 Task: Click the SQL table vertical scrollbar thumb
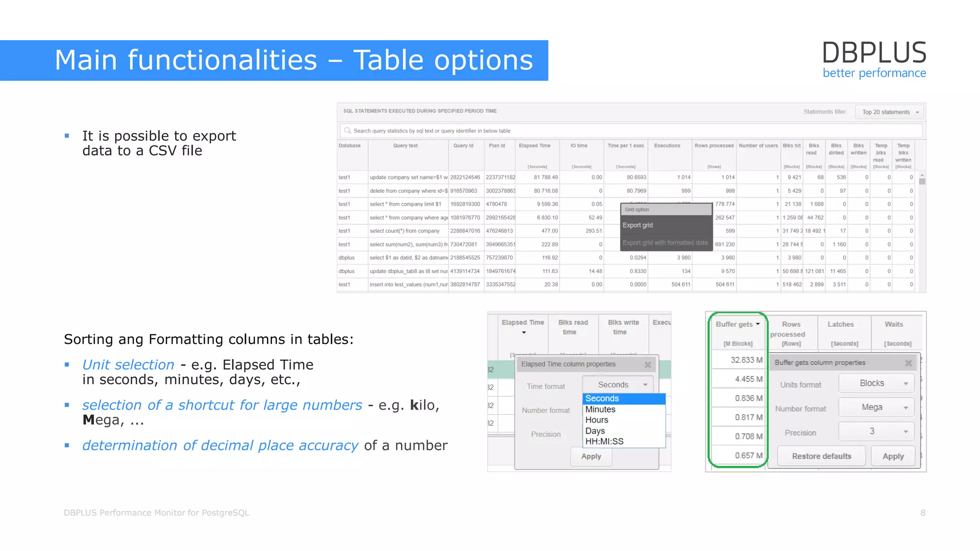[x=922, y=181]
